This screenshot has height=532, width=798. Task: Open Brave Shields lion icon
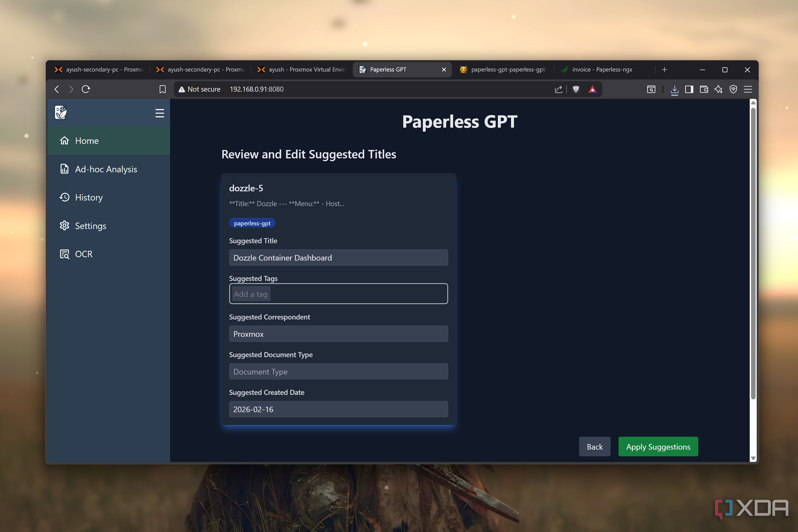[x=576, y=89]
